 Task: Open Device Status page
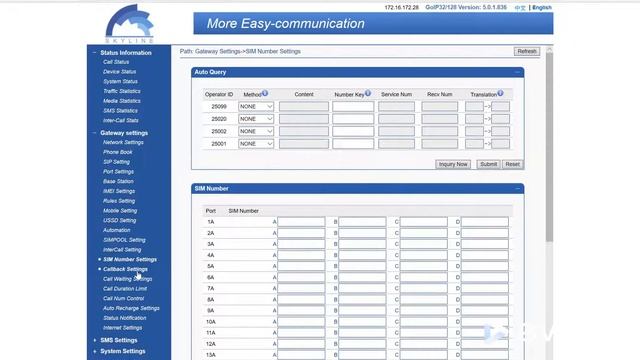pos(120,72)
